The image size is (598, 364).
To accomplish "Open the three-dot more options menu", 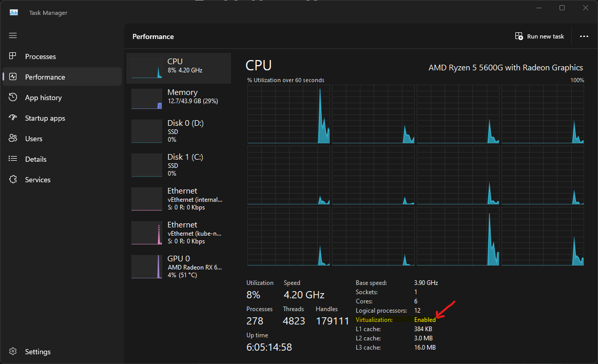I will point(584,36).
